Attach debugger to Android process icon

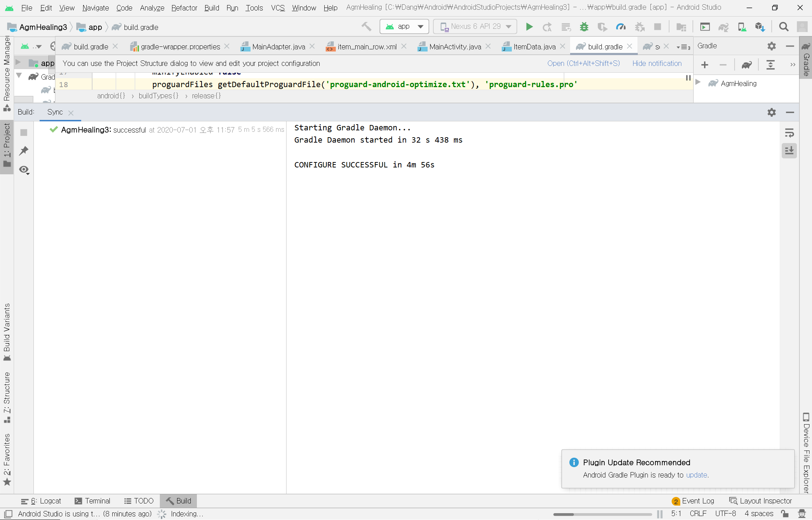tap(640, 27)
